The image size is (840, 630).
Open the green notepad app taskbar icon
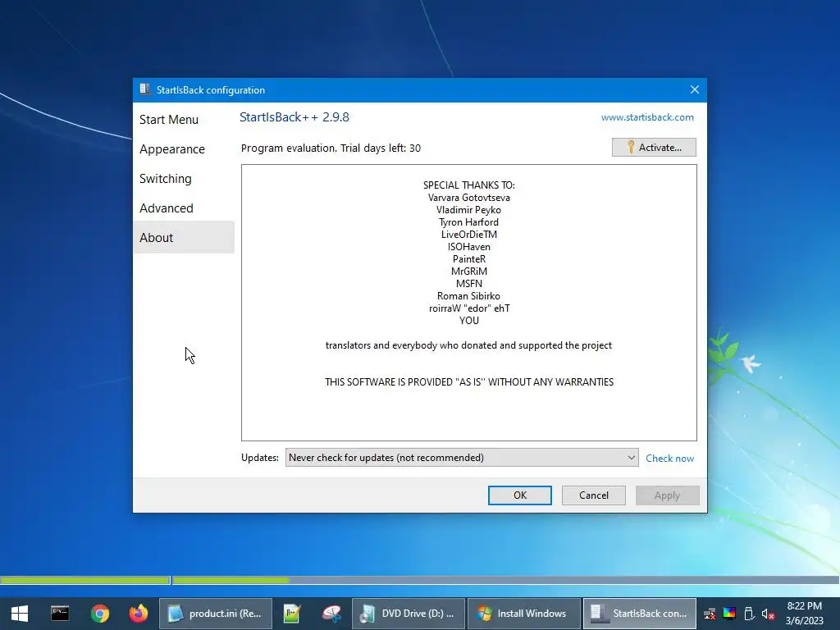tap(292, 614)
